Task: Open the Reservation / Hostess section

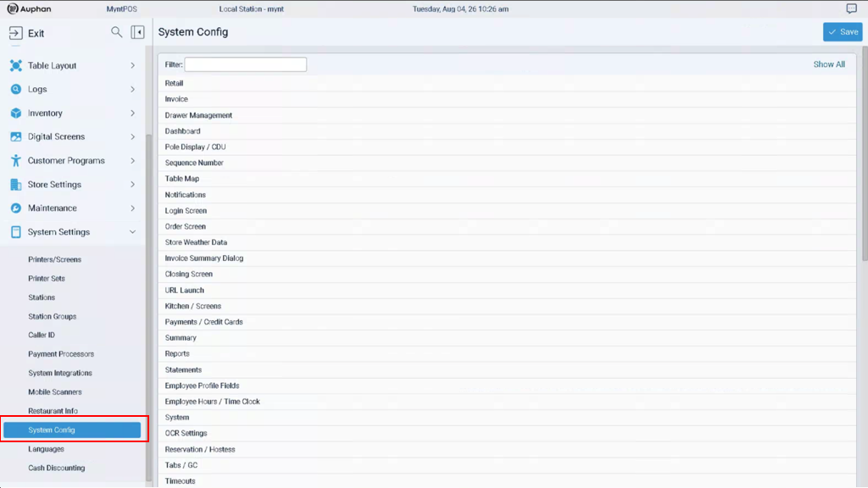Action: tap(507, 449)
